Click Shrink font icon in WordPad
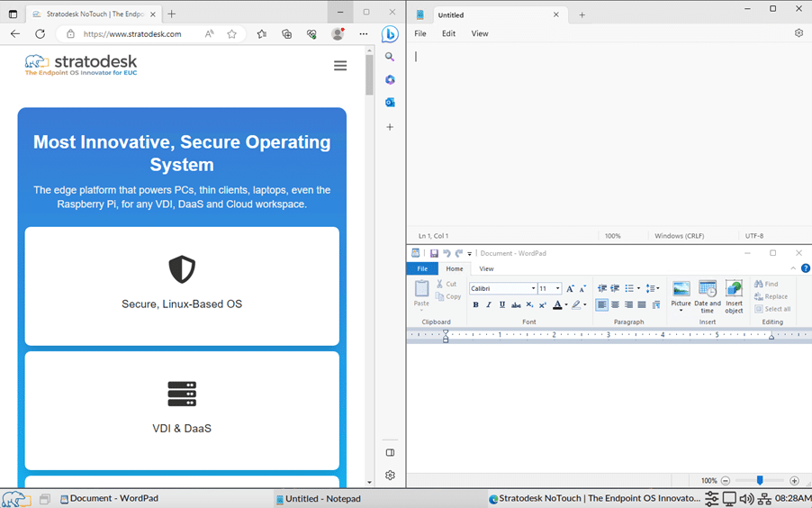This screenshot has width=812, height=508. tap(582, 289)
